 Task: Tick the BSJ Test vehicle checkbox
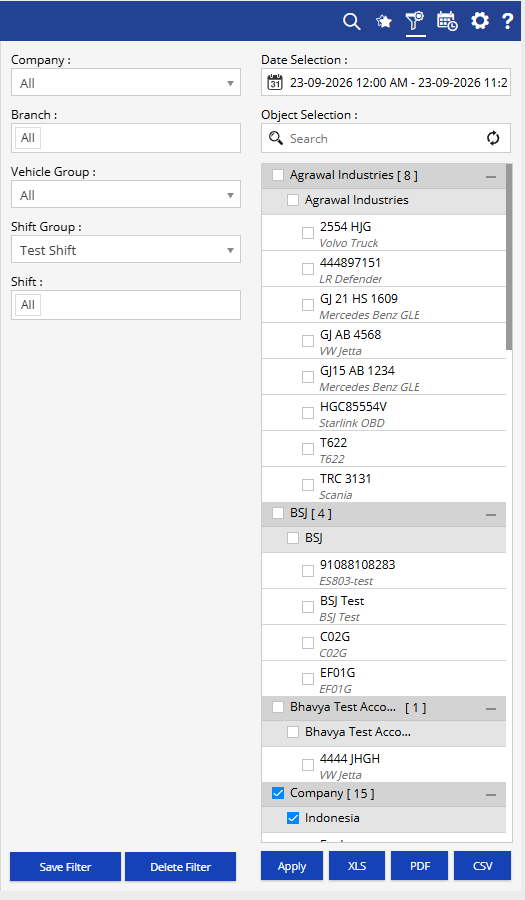[x=308, y=607]
